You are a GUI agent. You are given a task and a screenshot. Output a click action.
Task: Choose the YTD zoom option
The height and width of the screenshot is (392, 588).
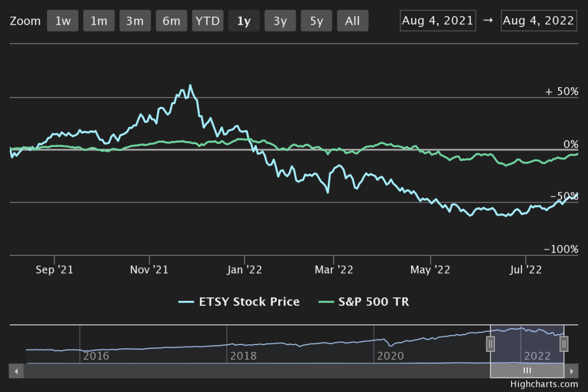point(207,21)
